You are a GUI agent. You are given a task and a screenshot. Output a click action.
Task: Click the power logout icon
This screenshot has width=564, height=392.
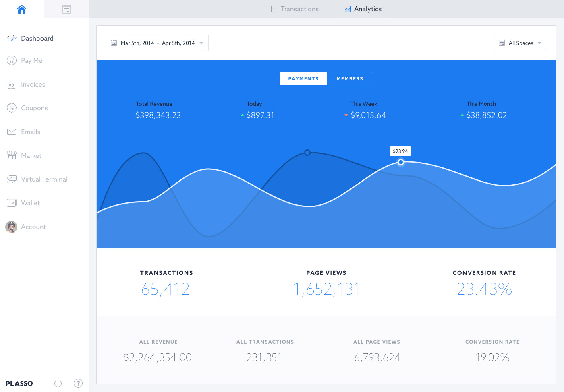(58, 383)
